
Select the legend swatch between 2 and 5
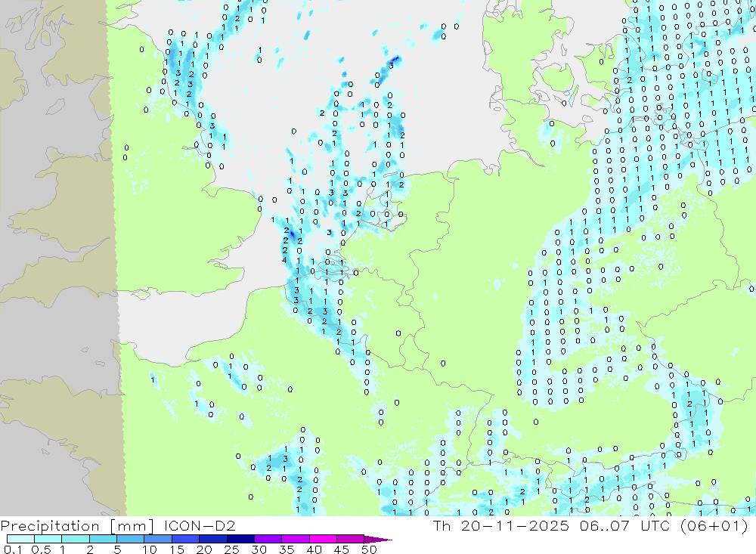click(103, 539)
